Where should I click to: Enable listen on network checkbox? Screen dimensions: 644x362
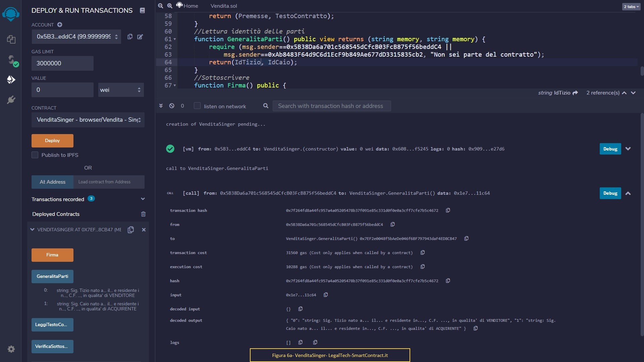197,106
